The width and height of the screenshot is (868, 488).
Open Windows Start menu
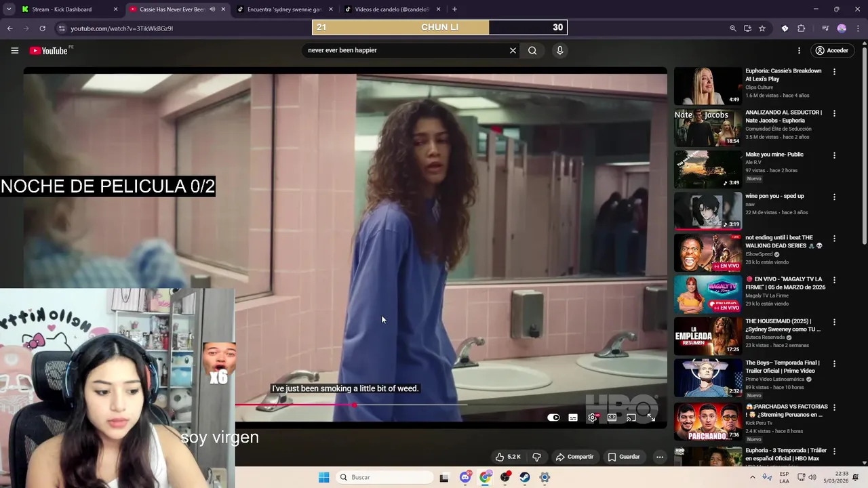(x=323, y=477)
